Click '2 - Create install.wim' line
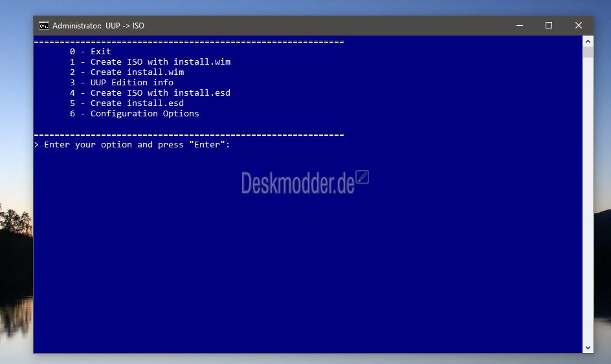The height and width of the screenshot is (364, 611). point(127,72)
